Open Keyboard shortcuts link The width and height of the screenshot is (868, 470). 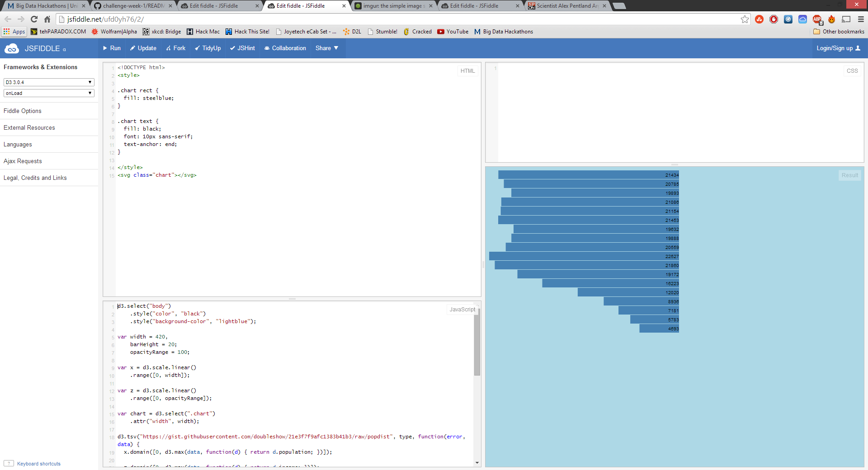click(x=39, y=464)
